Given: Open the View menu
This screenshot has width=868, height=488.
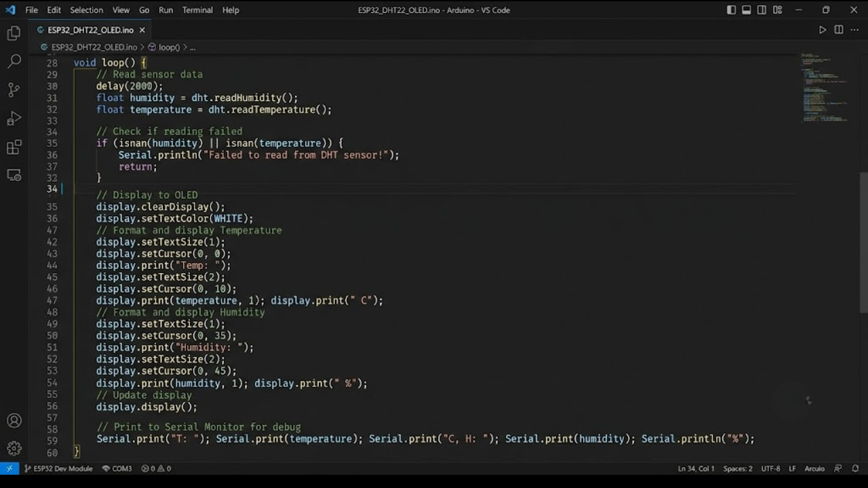Looking at the screenshot, I should pos(121,10).
